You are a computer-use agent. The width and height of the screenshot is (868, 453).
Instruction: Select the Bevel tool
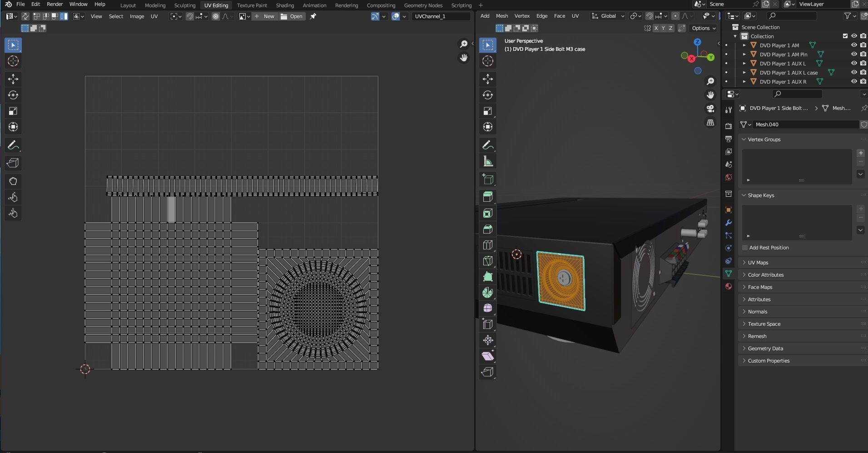coord(488,229)
